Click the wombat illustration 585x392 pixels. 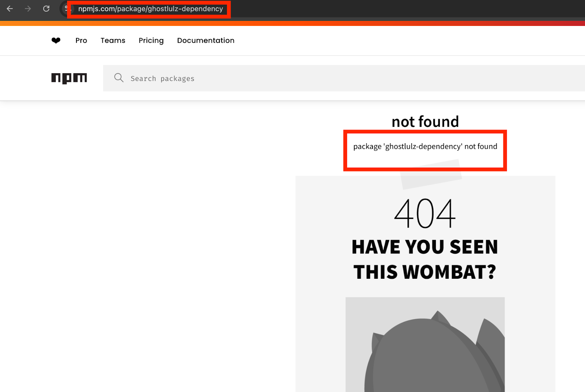point(425,345)
